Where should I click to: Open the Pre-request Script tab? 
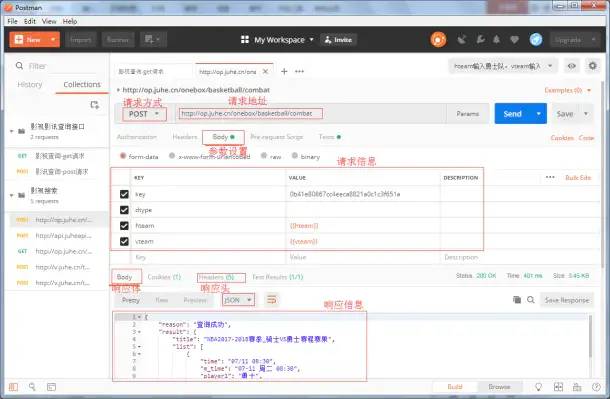click(x=277, y=137)
